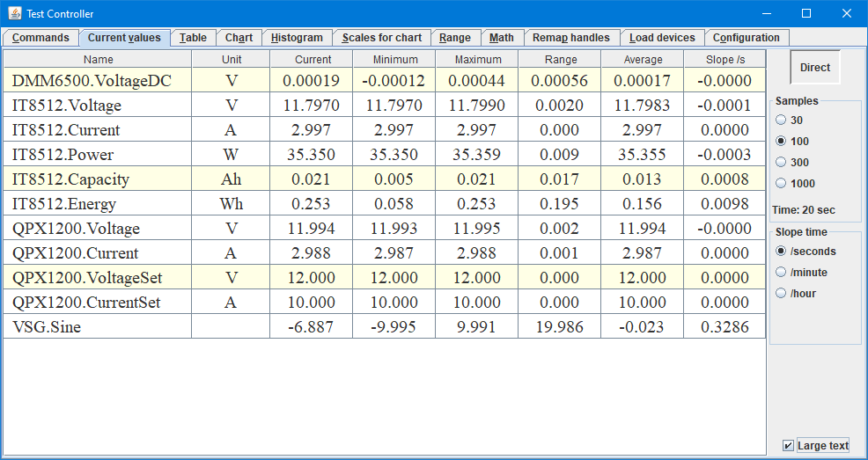Click IT8512.Voltage average 11.7983
868x460 pixels.
click(x=642, y=105)
